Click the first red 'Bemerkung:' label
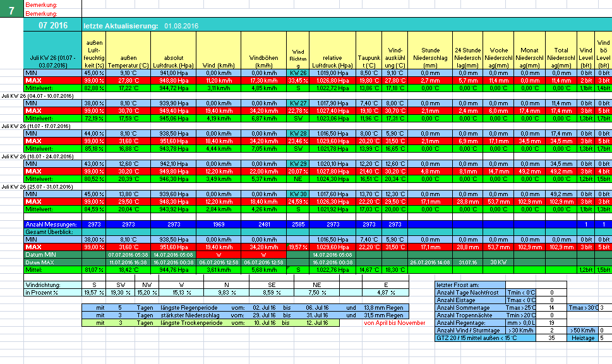Viewport: 612px width, 364px height. [42, 5]
